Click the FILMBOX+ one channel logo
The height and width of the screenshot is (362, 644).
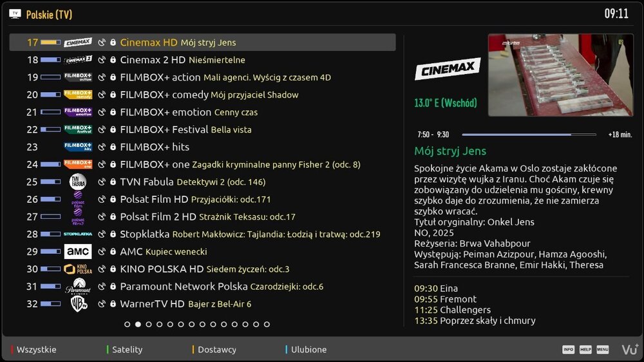click(x=78, y=164)
